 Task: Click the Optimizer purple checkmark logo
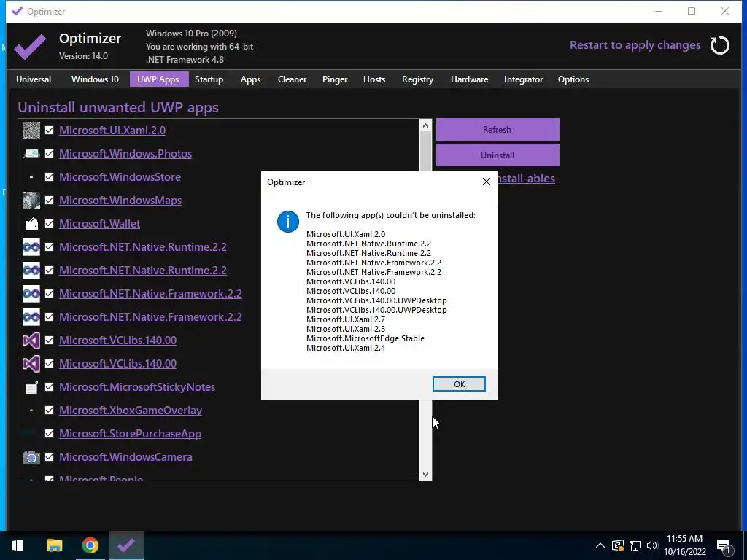(x=29, y=47)
